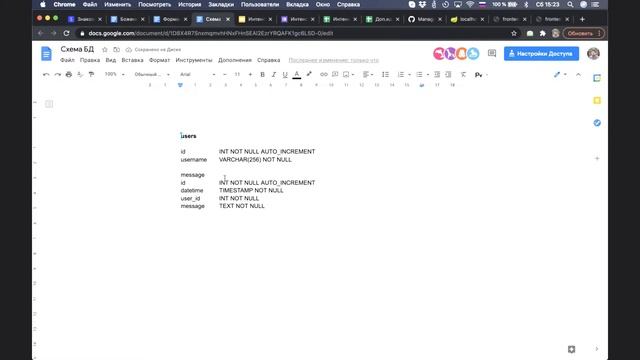Image resolution: width=640 pixels, height=360 pixels.
Task: Open the Инструменты menu
Action: click(194, 60)
